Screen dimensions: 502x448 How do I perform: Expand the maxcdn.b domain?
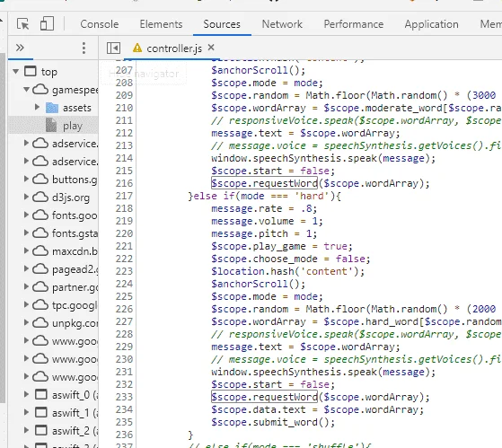click(x=27, y=250)
